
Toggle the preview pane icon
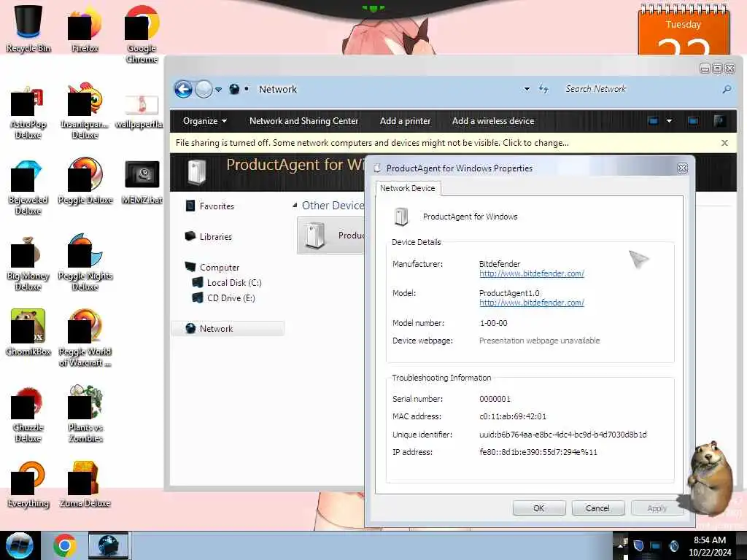693,121
